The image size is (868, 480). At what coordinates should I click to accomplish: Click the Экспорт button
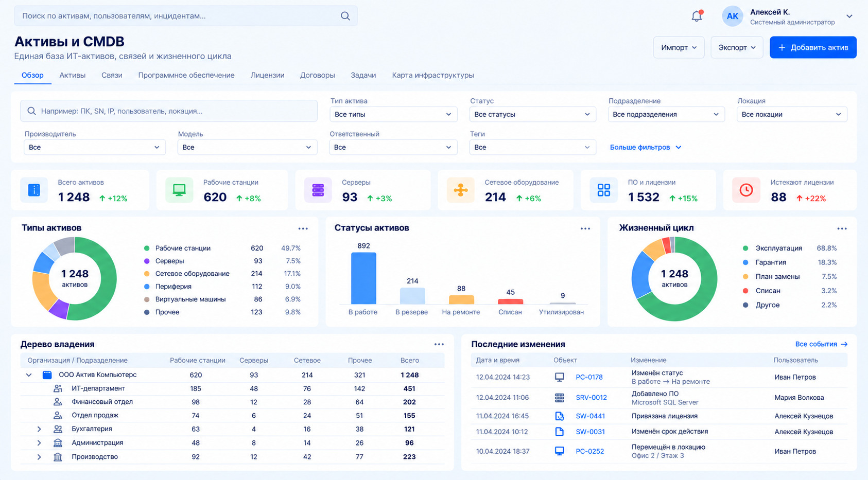[x=737, y=47]
